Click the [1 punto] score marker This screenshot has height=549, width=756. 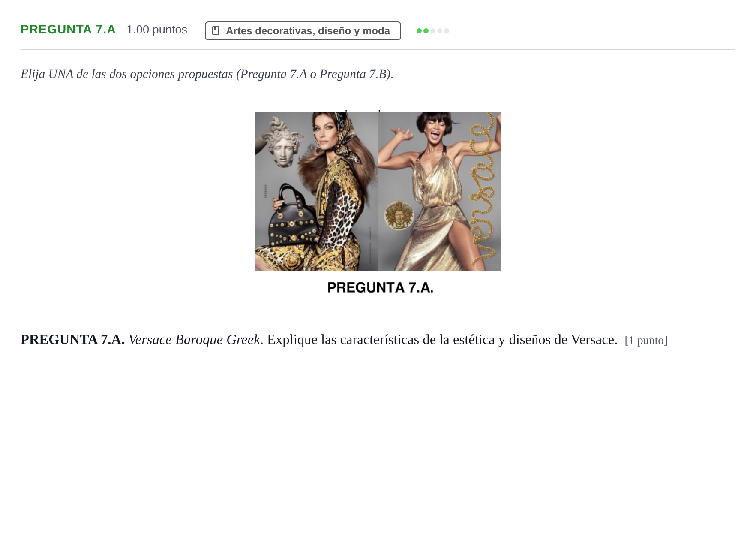646,341
